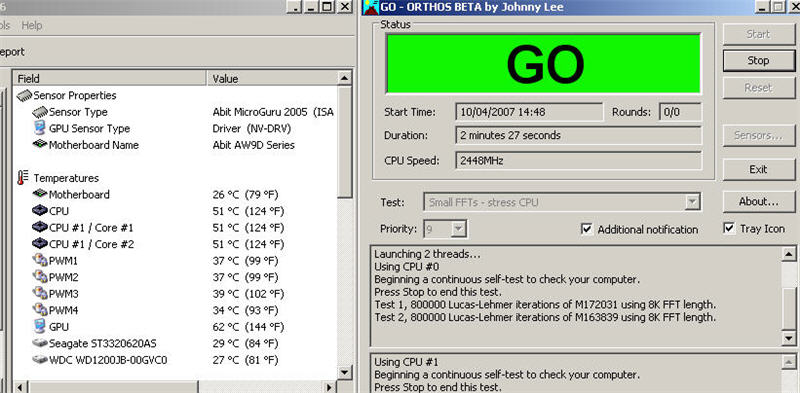Click the PWM2 sensor icon
800x393 pixels.
coord(40,277)
